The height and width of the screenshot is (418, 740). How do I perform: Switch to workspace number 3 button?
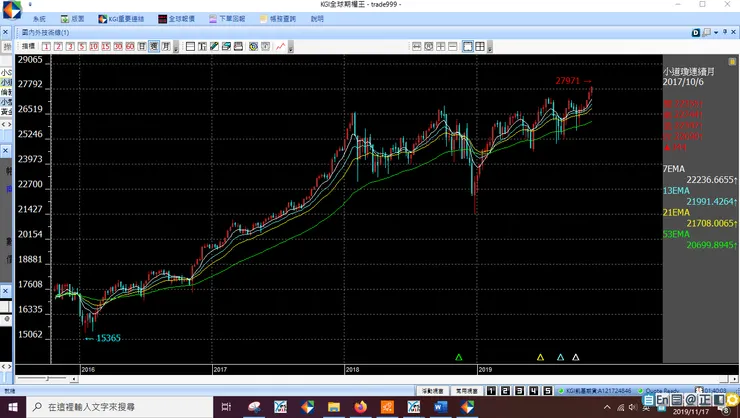(x=519, y=391)
